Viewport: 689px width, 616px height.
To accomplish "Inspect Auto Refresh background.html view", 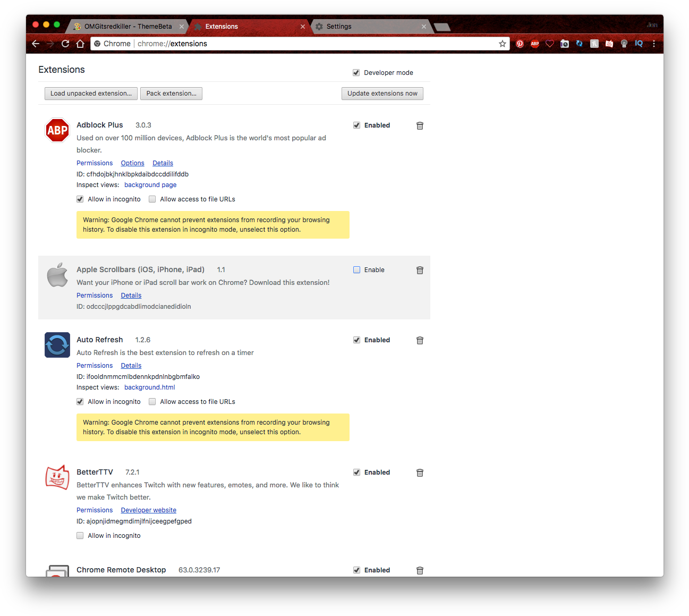I will pyautogui.click(x=150, y=387).
